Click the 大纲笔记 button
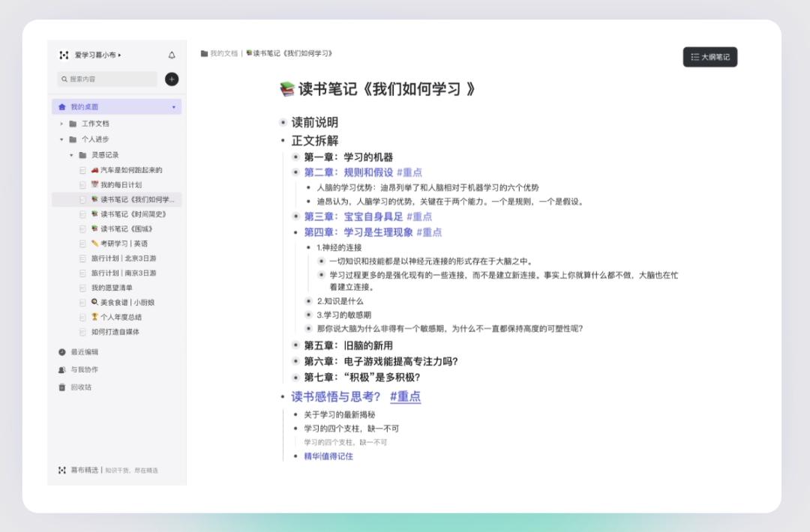Screen dimensions: 810x532 709,57
